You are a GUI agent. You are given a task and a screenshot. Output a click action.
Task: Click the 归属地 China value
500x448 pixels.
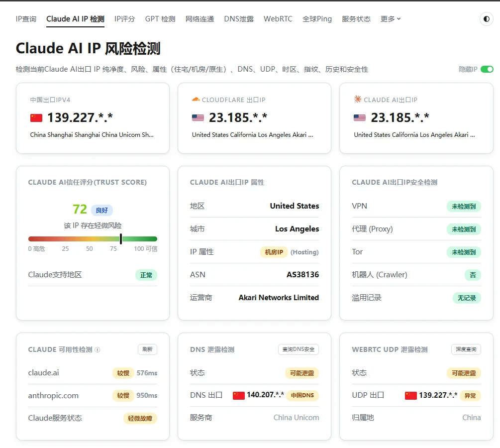point(471,418)
